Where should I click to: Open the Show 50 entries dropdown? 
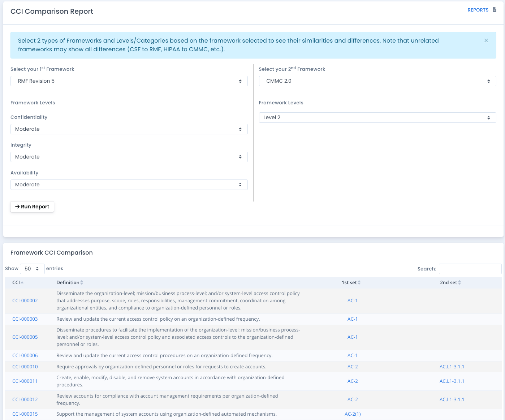[32, 269]
